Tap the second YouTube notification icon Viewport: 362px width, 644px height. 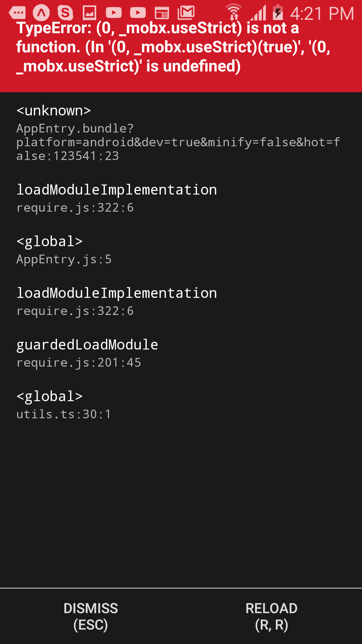[x=137, y=13]
